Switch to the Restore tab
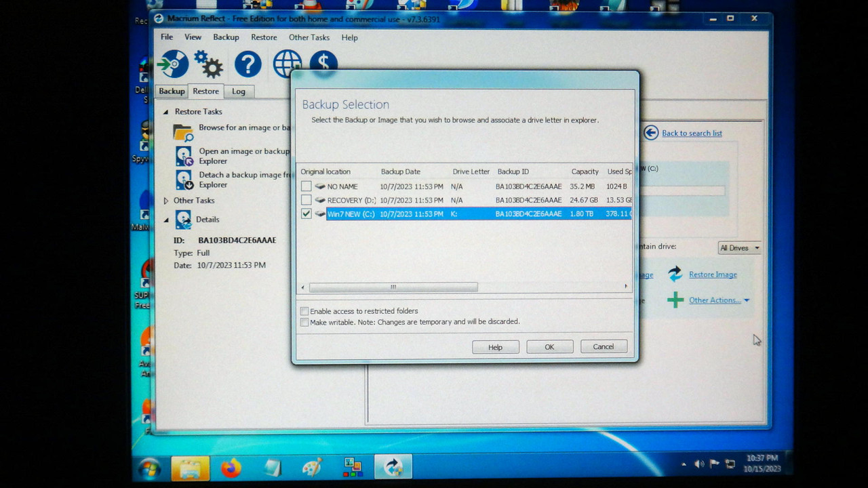The width and height of the screenshot is (868, 488). [x=205, y=91]
